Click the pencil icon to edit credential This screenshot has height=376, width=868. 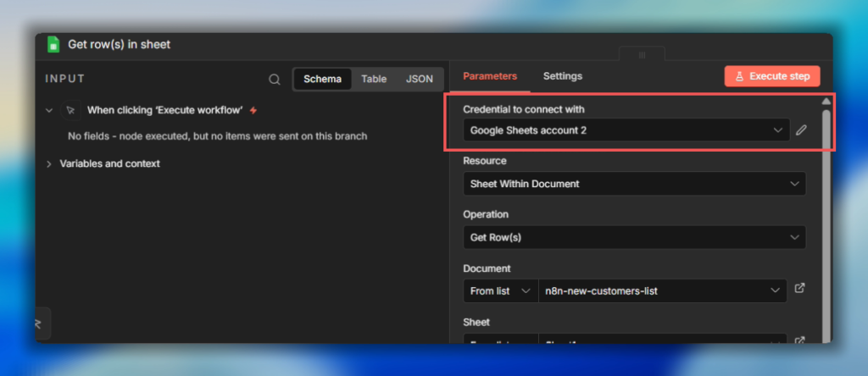[x=801, y=130]
